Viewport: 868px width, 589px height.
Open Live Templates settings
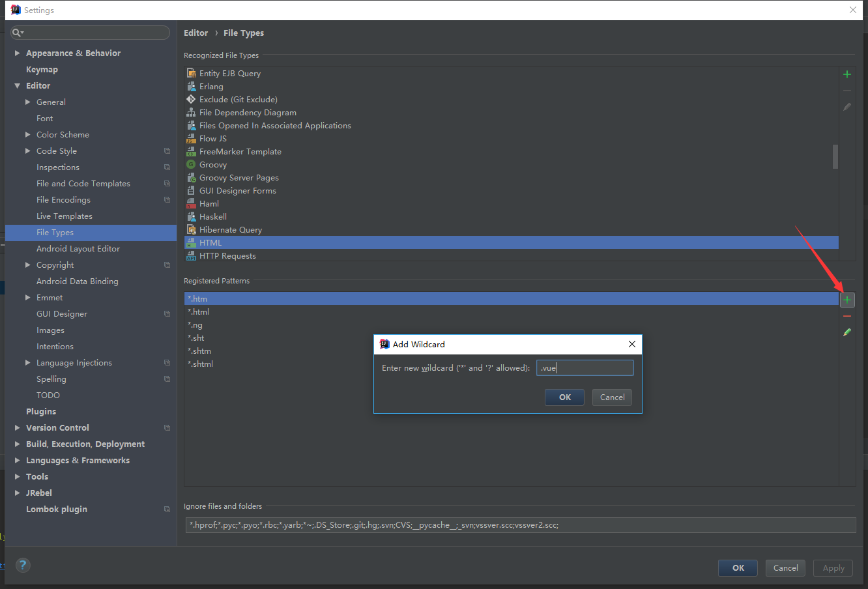click(65, 216)
